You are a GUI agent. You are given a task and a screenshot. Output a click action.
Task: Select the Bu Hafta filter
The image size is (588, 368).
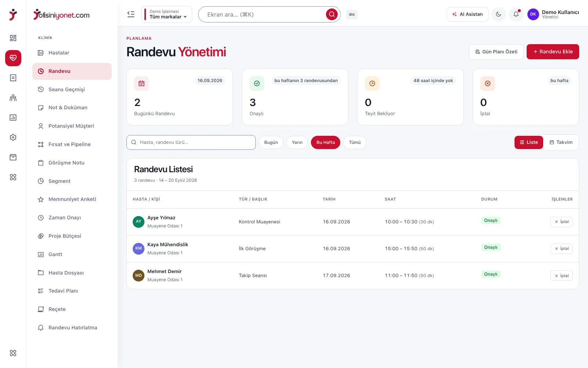pyautogui.click(x=326, y=142)
